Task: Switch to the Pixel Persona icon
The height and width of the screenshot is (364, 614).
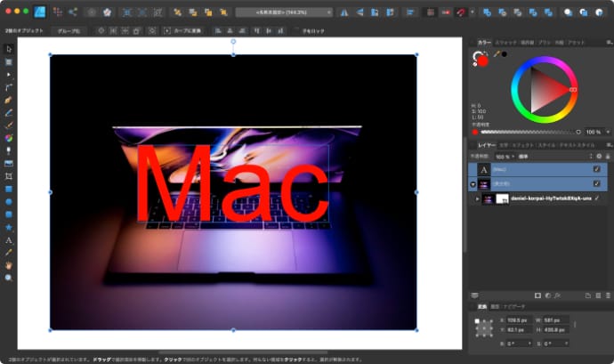Action: (x=58, y=12)
